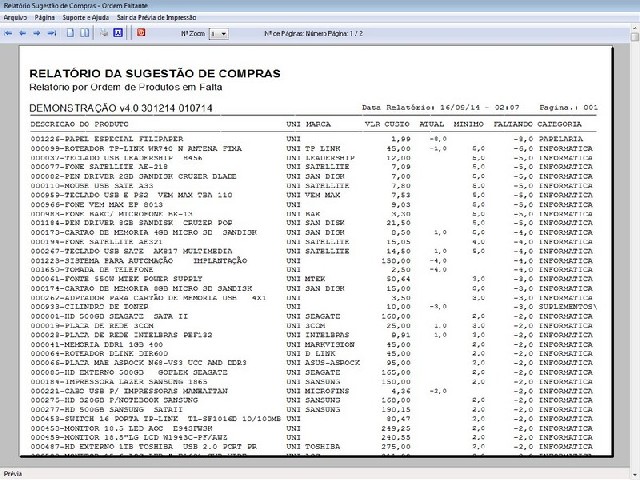Image resolution: width=640 pixels, height=480 pixels.
Task: Click the red exit preview icon
Action: point(141,32)
